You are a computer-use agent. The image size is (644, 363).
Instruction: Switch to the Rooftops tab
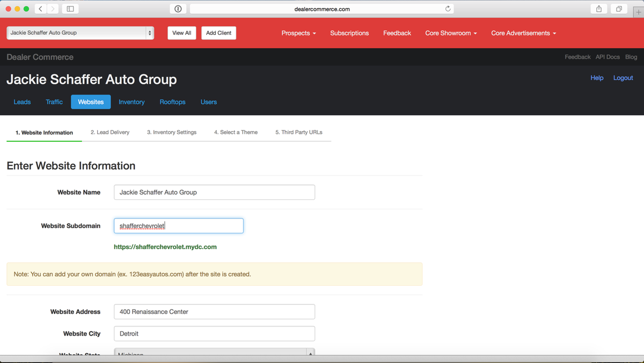tap(172, 102)
